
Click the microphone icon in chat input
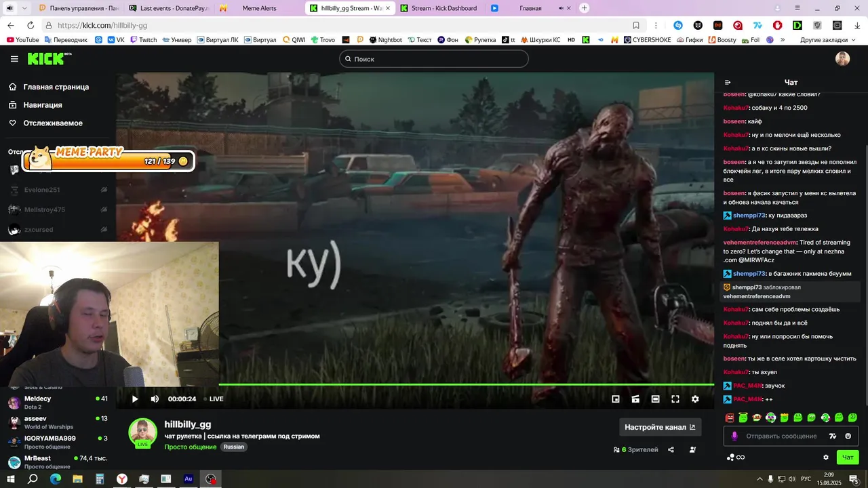[734, 436]
